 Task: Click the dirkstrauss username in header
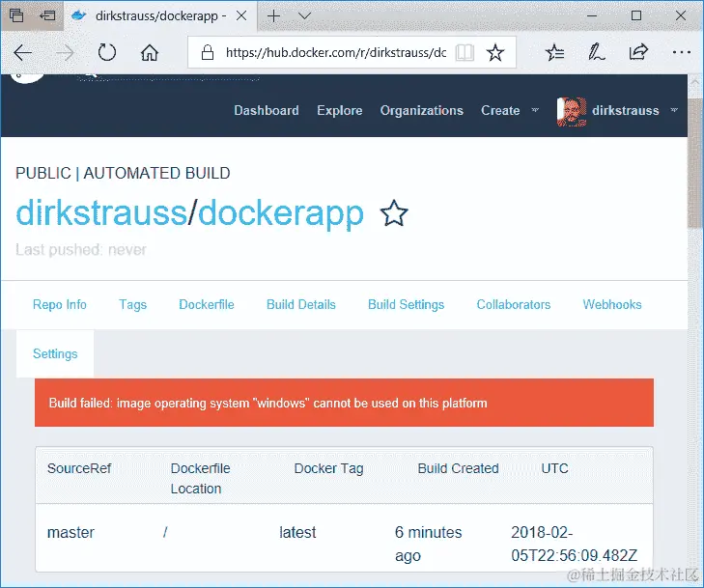tap(626, 110)
